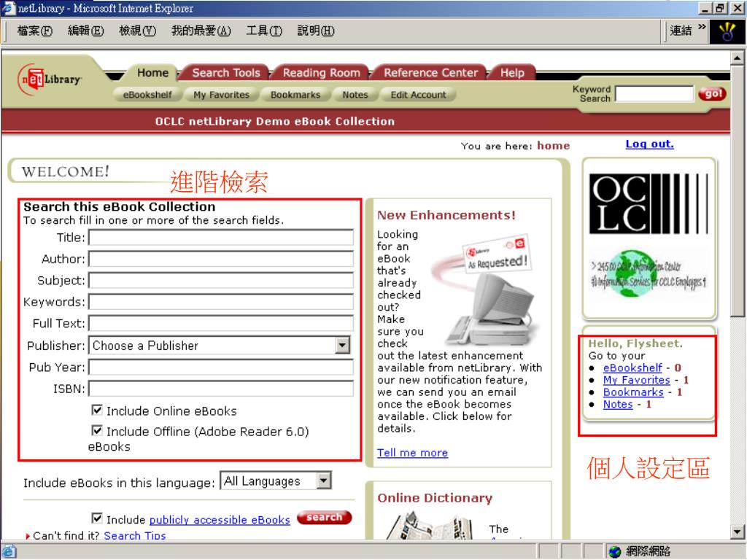Click the Author input field
Image resolution: width=747 pixels, height=560 pixels.
(221, 259)
